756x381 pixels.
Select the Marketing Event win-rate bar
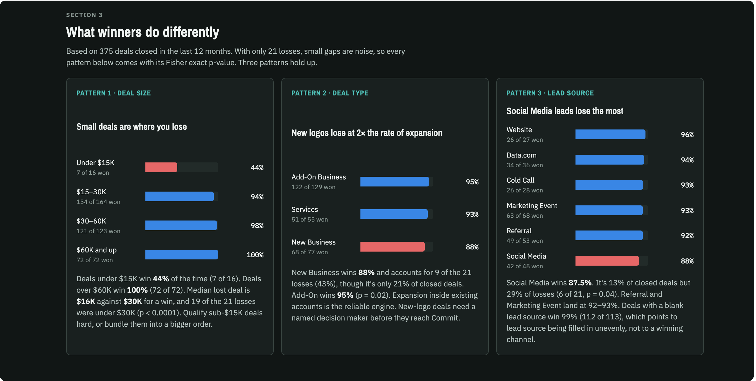(611, 210)
